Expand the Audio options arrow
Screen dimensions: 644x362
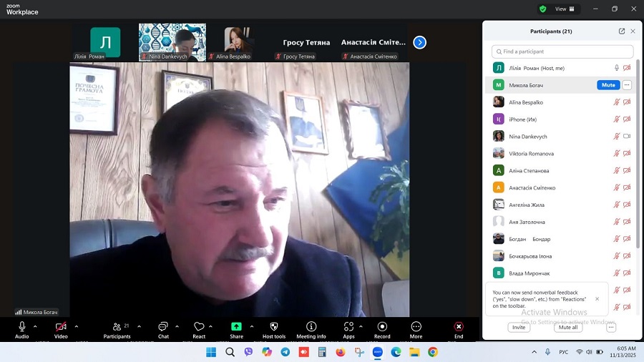pyautogui.click(x=35, y=326)
